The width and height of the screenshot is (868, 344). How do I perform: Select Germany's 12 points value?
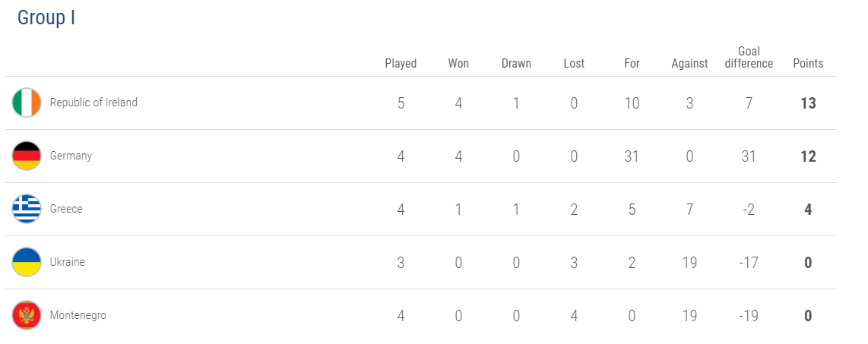point(808,156)
